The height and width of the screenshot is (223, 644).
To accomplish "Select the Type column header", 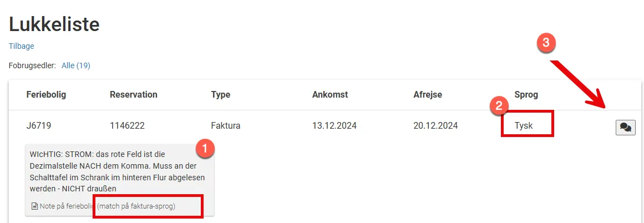I will (221, 95).
